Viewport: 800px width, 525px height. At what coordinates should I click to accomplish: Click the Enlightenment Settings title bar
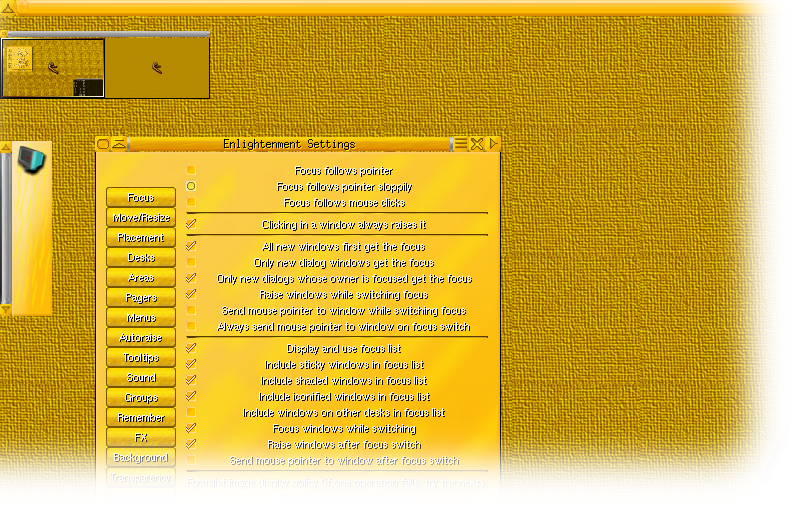[289, 144]
